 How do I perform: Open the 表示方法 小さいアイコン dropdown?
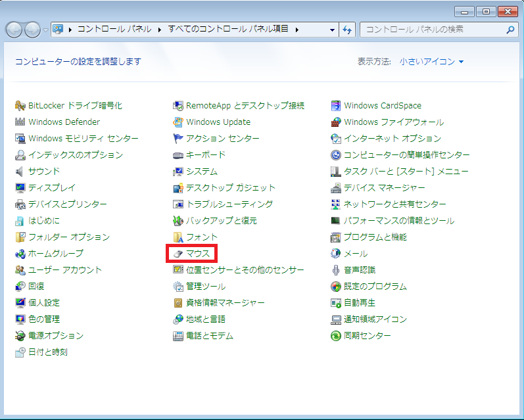coord(431,62)
